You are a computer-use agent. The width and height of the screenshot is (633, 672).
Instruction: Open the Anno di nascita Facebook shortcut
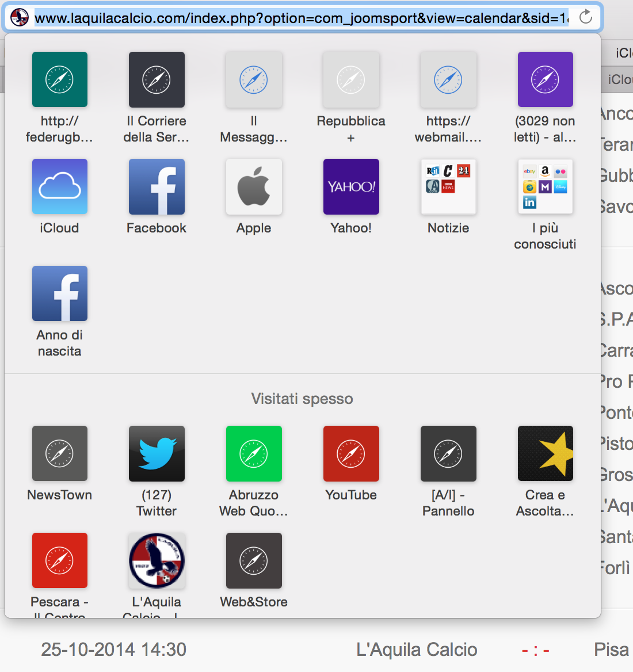(60, 293)
